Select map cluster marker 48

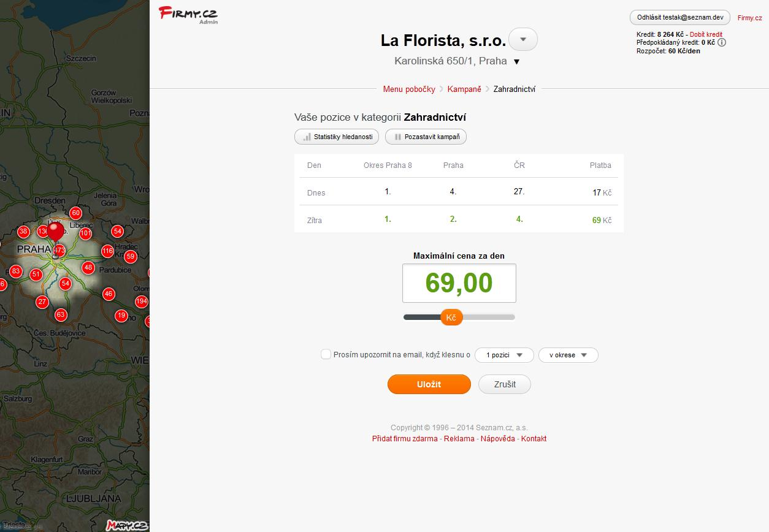click(x=88, y=267)
